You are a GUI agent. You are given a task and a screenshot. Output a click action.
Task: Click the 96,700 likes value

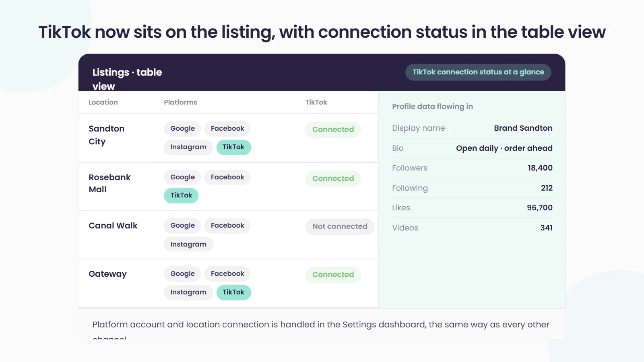pyautogui.click(x=540, y=208)
